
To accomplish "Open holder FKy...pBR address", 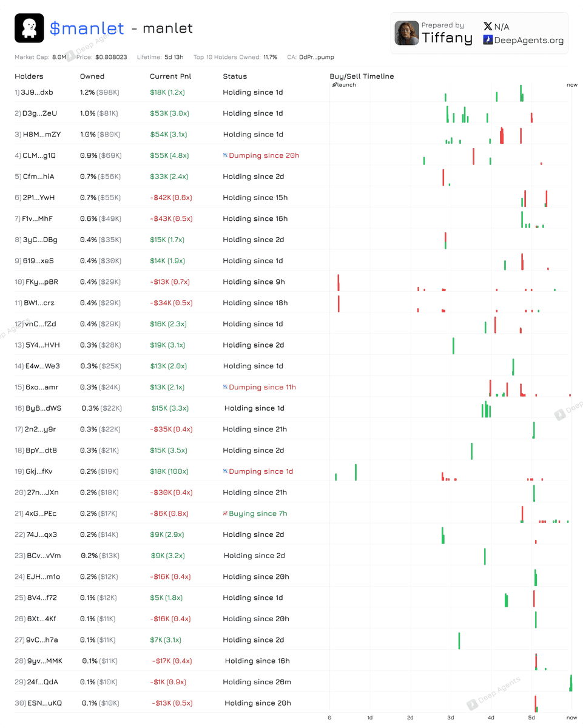I will point(42,282).
